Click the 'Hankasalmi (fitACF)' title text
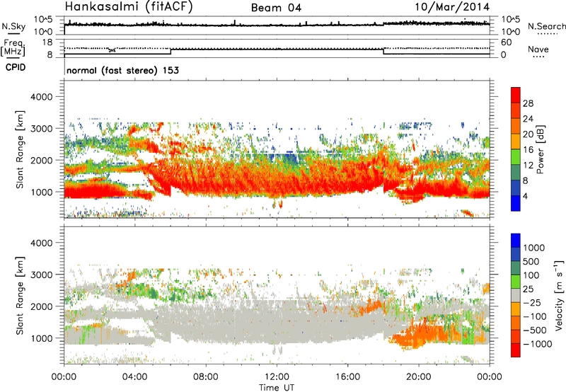The height and width of the screenshot is (392, 566). click(x=129, y=7)
